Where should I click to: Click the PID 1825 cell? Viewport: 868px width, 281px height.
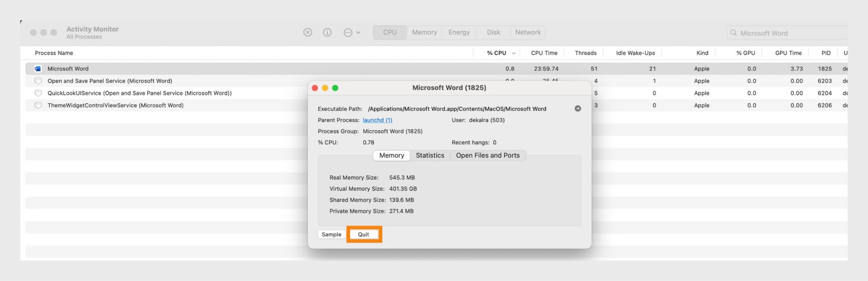[825, 69]
